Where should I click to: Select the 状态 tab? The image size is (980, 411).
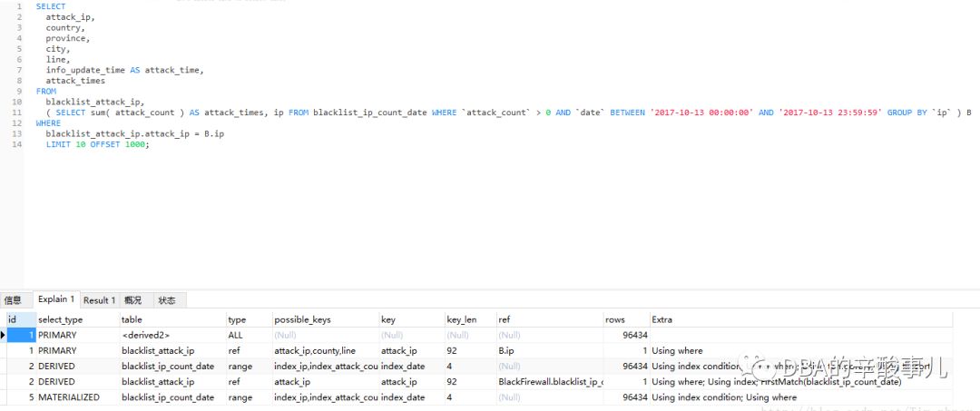(x=167, y=300)
